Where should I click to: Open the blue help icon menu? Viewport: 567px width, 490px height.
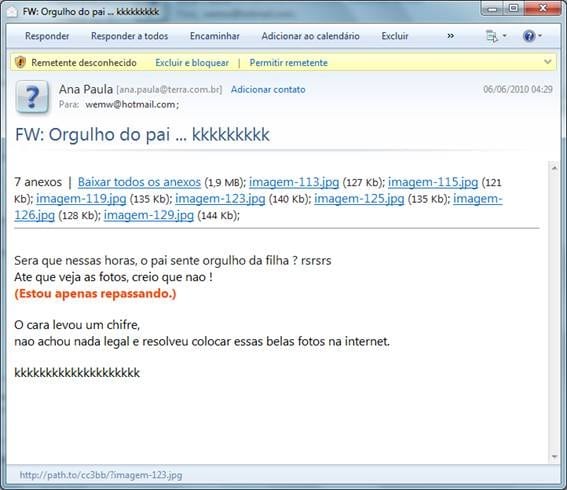(532, 36)
